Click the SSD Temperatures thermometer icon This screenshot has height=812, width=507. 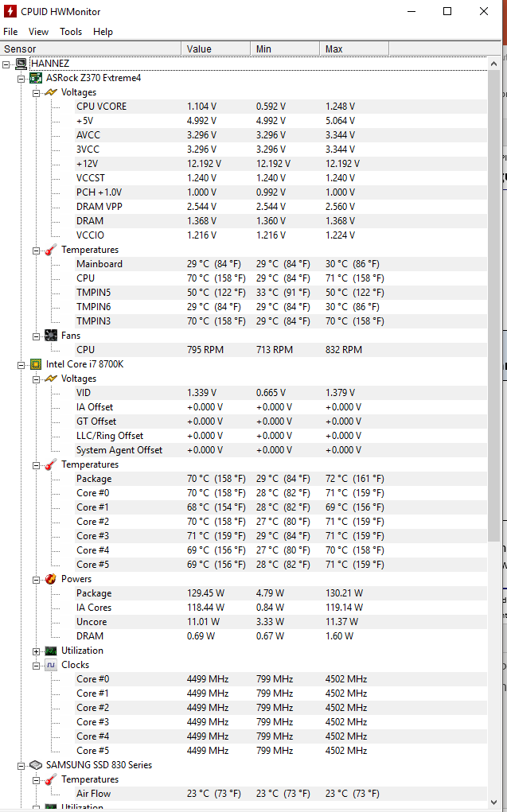tap(50, 779)
